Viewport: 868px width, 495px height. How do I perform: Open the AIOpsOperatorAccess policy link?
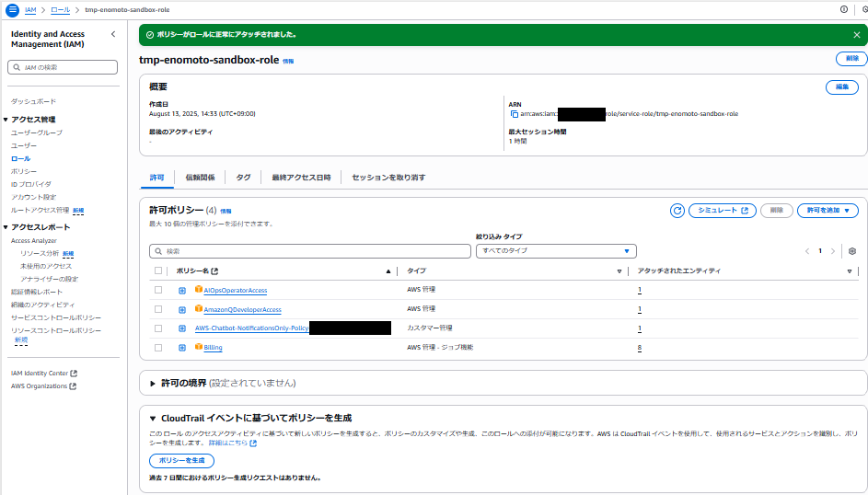coord(236,291)
